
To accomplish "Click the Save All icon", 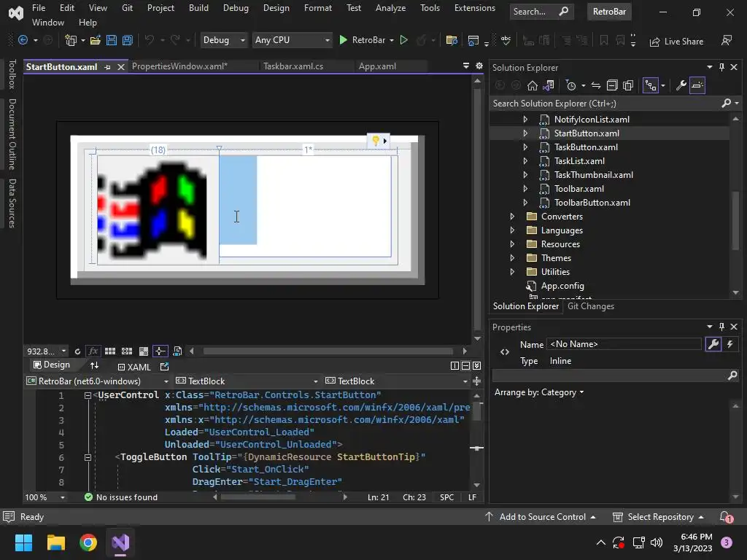I will pos(127,41).
